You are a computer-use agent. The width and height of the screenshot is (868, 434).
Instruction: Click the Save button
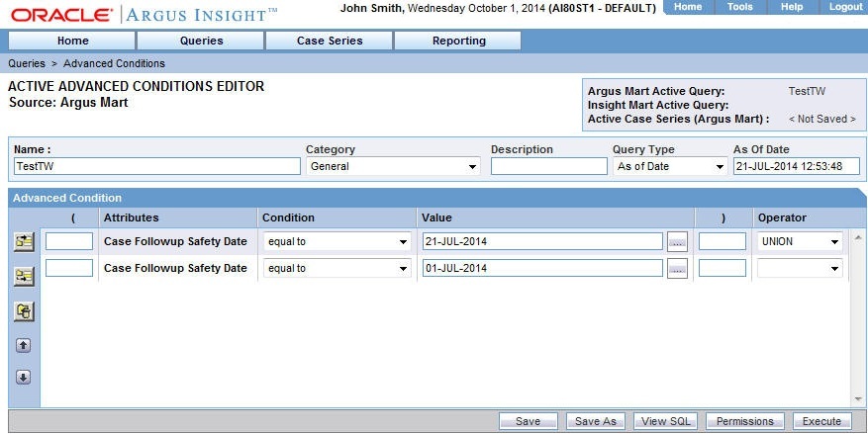529,421
